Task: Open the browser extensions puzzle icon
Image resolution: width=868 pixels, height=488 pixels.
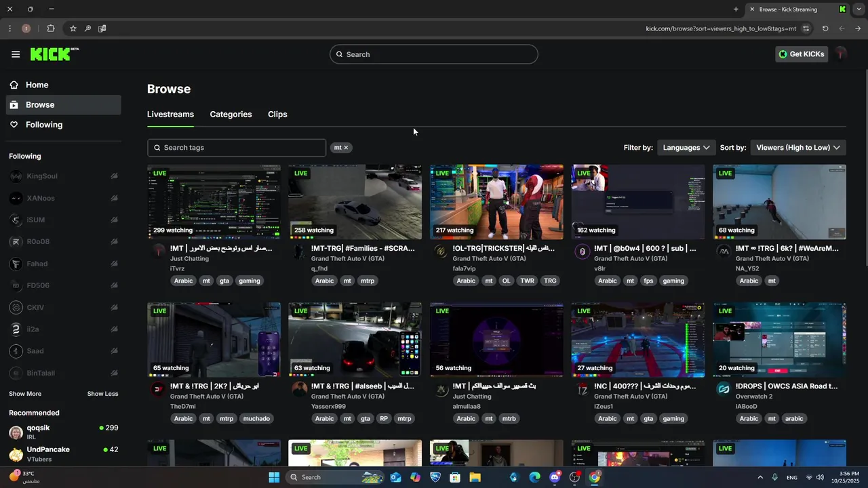Action: click(51, 28)
